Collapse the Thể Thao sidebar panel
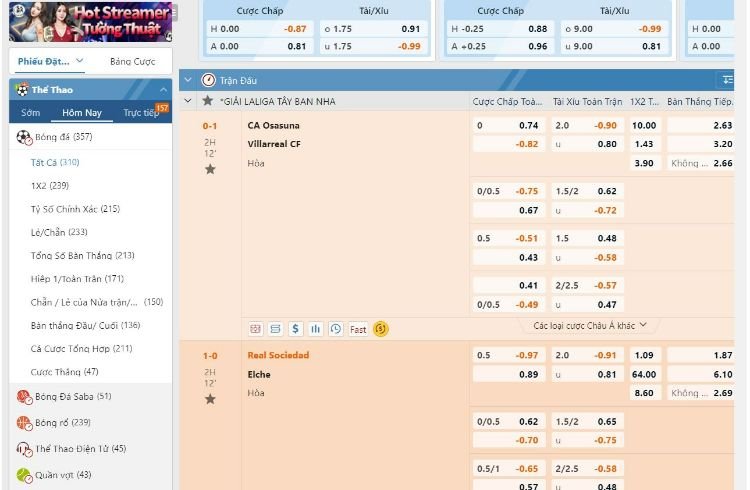 pos(163,89)
